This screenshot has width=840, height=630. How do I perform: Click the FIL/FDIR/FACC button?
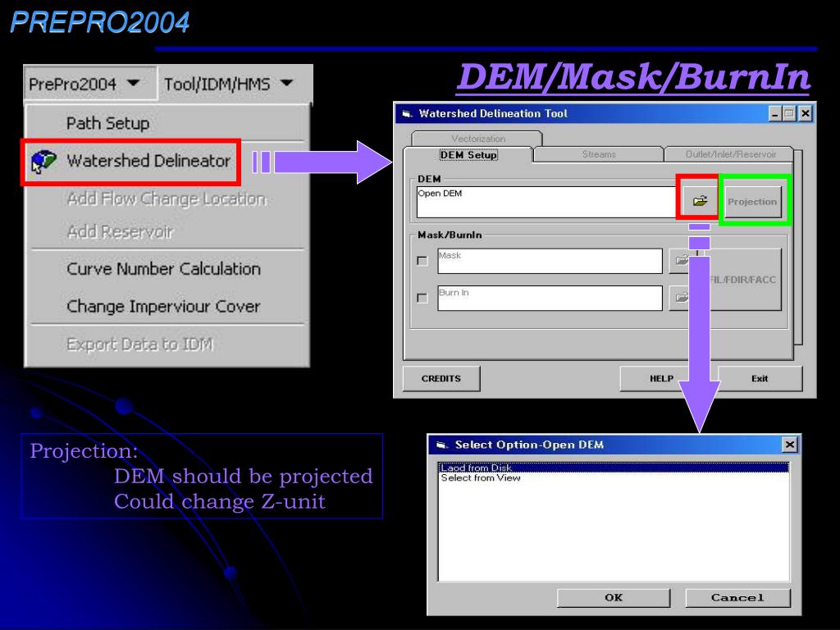point(745,280)
